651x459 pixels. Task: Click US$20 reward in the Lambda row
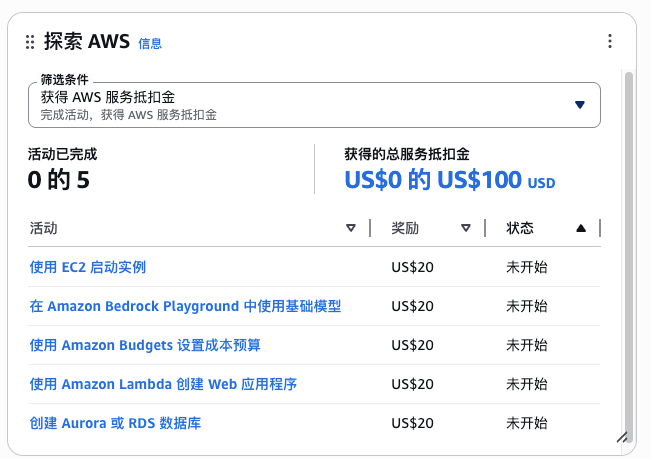click(412, 384)
